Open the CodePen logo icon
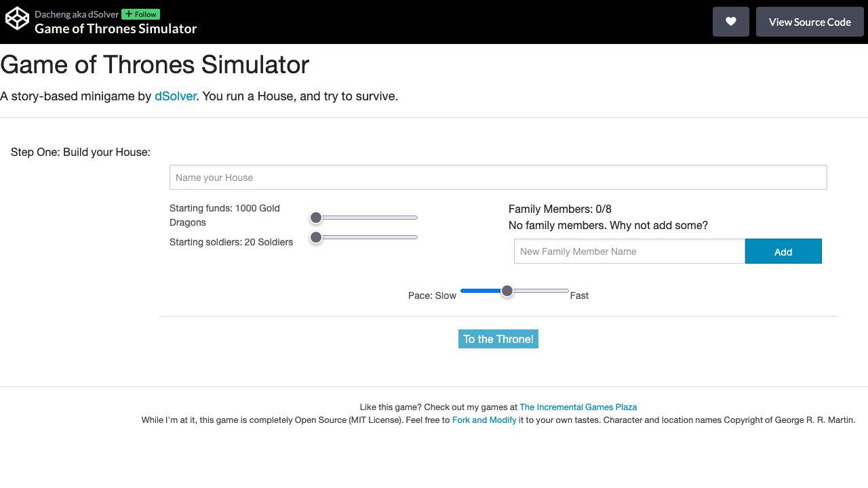This screenshot has width=868, height=488. 17,18
